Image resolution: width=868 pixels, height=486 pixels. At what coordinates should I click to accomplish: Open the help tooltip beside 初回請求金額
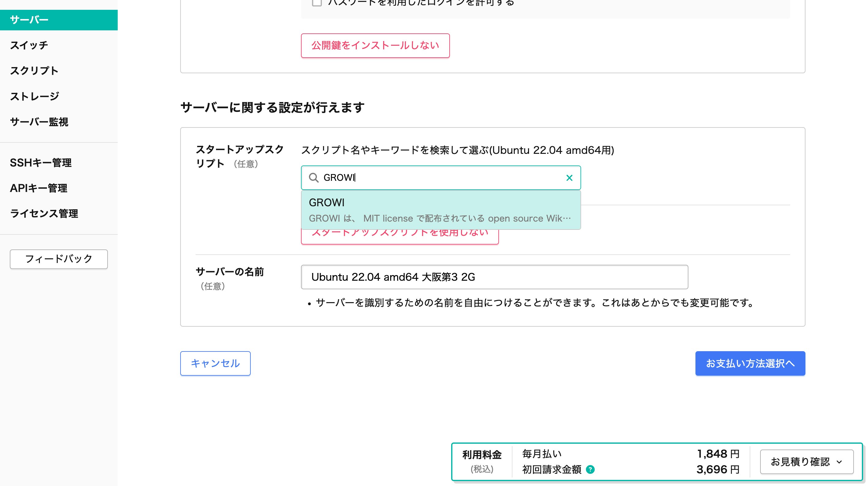click(591, 469)
